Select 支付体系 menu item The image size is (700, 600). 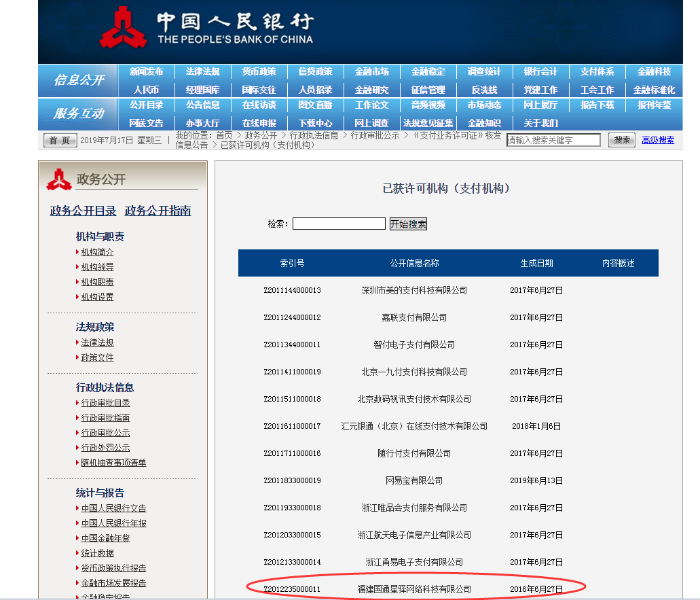click(597, 71)
